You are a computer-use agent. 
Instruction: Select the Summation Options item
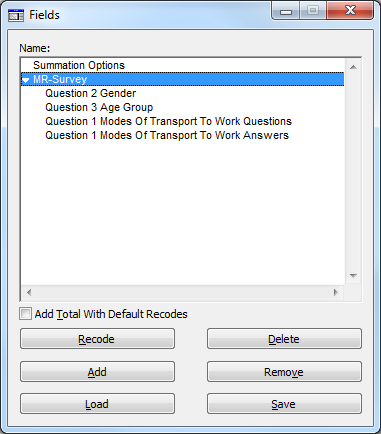[79, 65]
